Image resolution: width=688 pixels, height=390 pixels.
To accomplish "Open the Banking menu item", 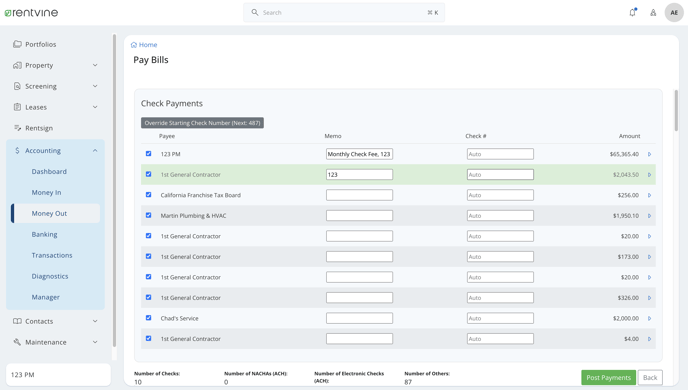I will 44,234.
